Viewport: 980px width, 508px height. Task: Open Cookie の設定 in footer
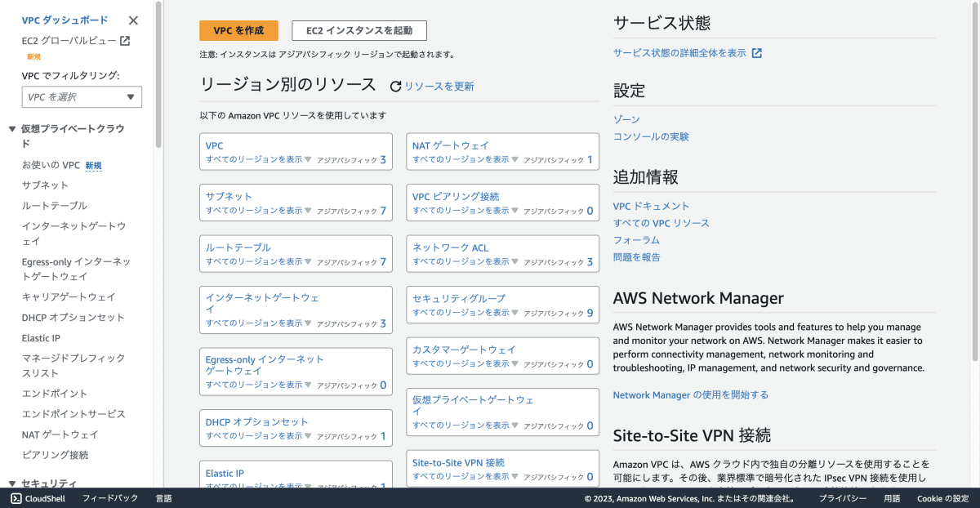tap(942, 498)
